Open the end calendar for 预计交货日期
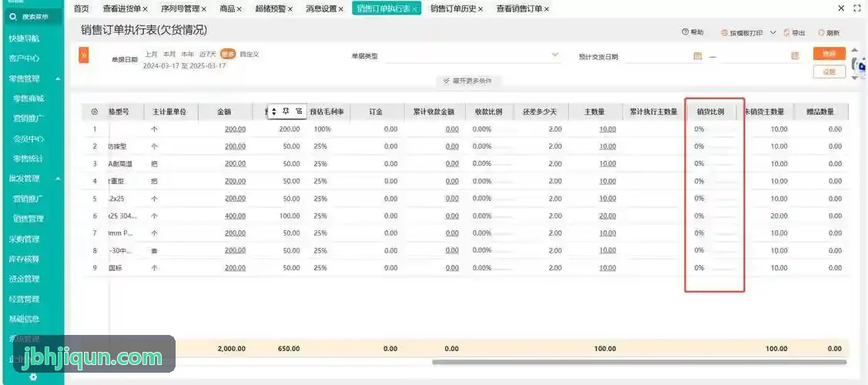This screenshot has height=385, width=868. click(x=795, y=56)
